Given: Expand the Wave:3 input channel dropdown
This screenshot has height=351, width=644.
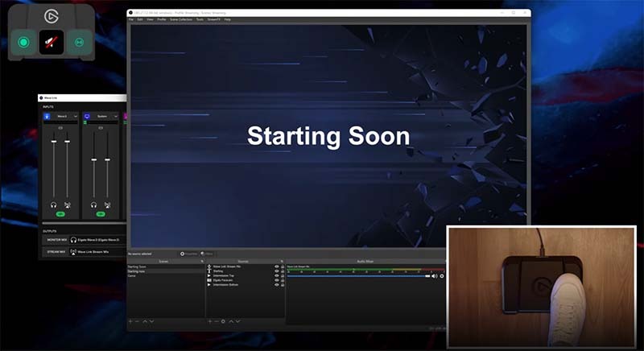Looking at the screenshot, I should pos(75,117).
